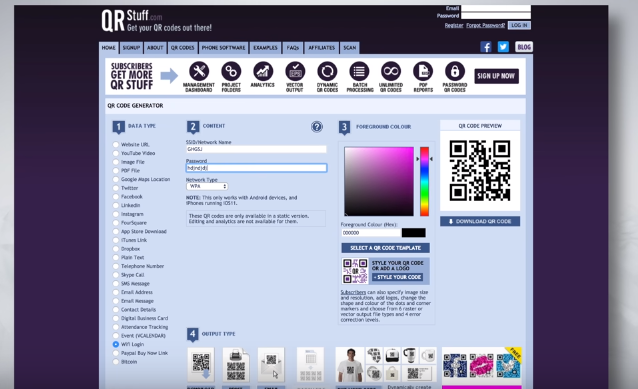This screenshot has width=638, height=389.
Task: Click the Dynamic QR Codes icon
Action: 327,72
